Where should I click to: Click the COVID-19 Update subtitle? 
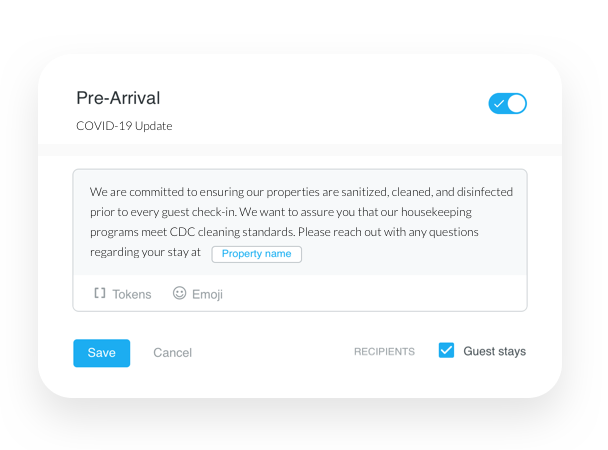124,126
